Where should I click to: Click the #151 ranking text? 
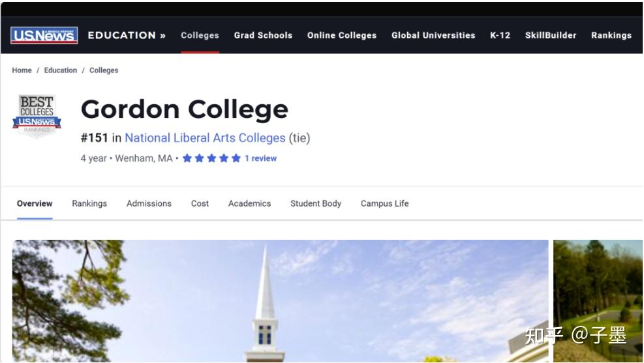(95, 138)
